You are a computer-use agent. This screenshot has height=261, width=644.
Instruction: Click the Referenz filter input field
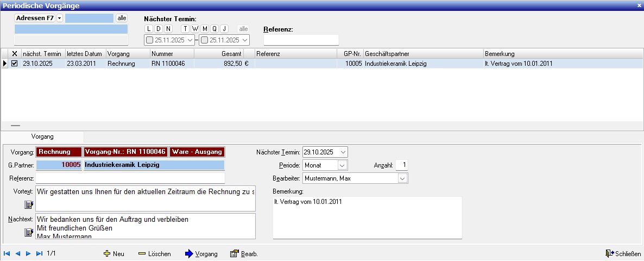point(301,40)
